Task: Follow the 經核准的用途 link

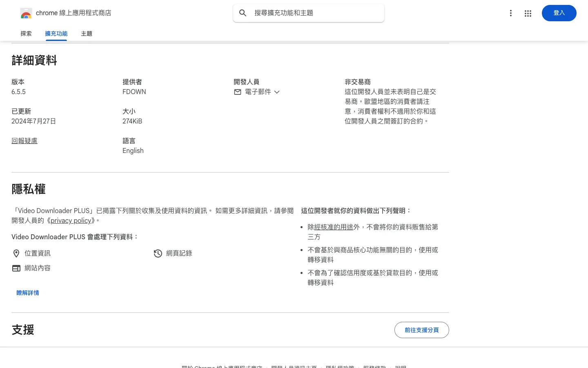Action: [334, 227]
